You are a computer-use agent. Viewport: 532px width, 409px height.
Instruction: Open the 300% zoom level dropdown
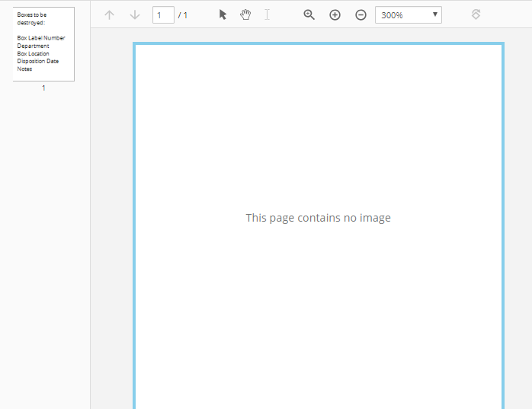pos(408,14)
